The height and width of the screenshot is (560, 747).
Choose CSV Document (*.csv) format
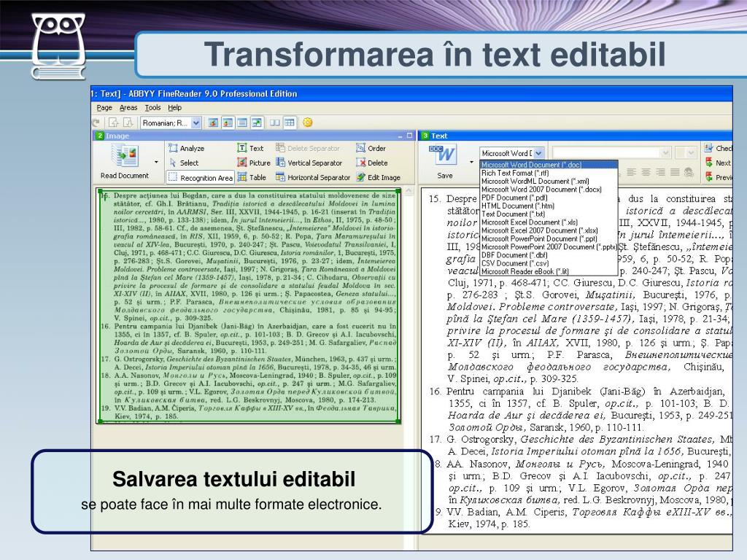point(549,263)
